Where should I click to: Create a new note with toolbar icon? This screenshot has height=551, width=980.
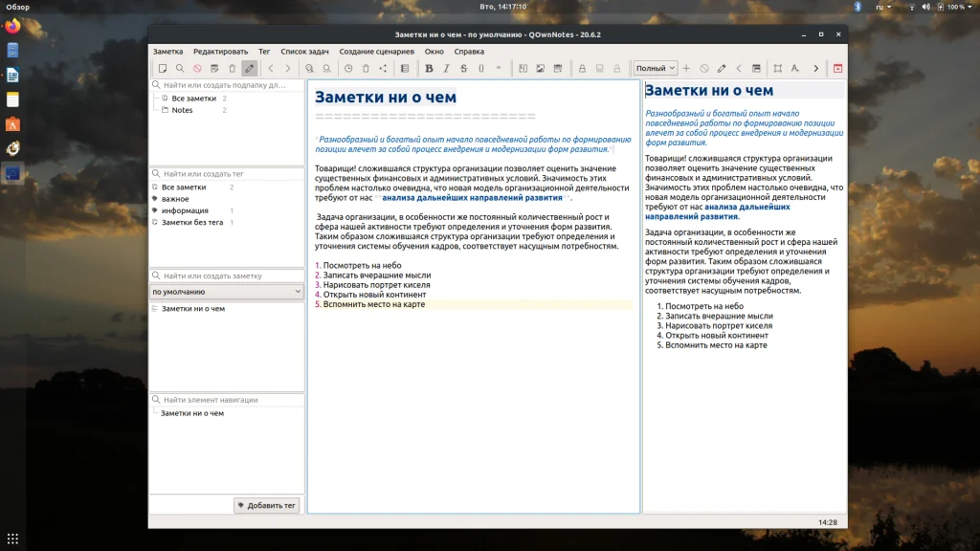[163, 69]
